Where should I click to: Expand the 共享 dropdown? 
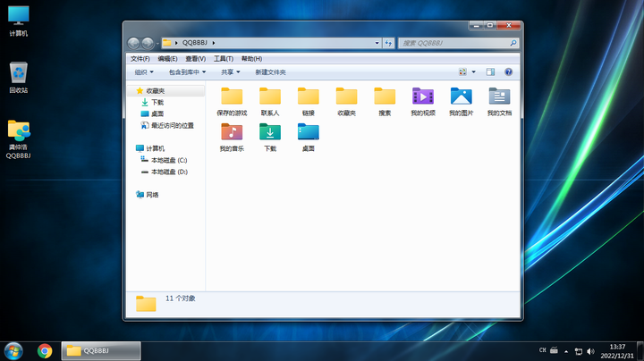tap(231, 72)
